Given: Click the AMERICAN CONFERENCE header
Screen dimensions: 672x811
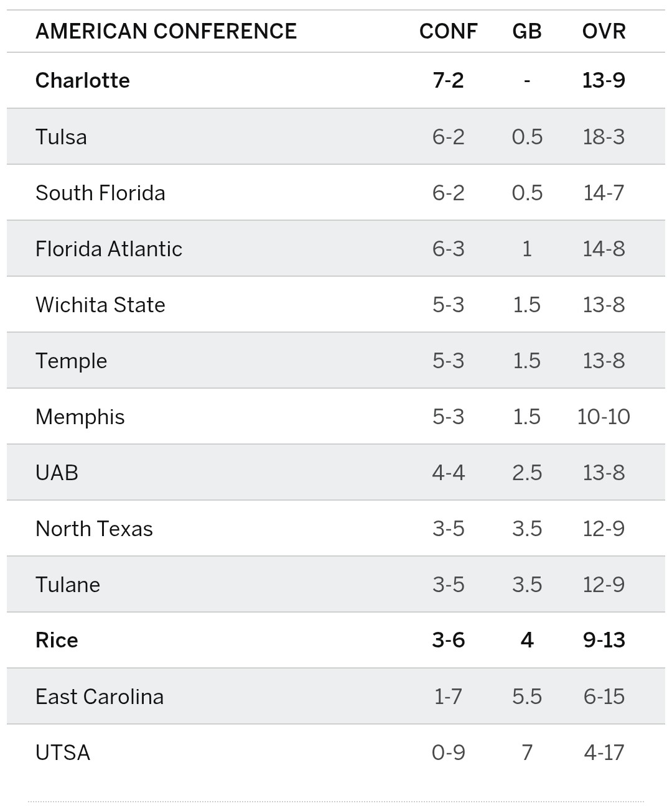Looking at the screenshot, I should point(166,31).
